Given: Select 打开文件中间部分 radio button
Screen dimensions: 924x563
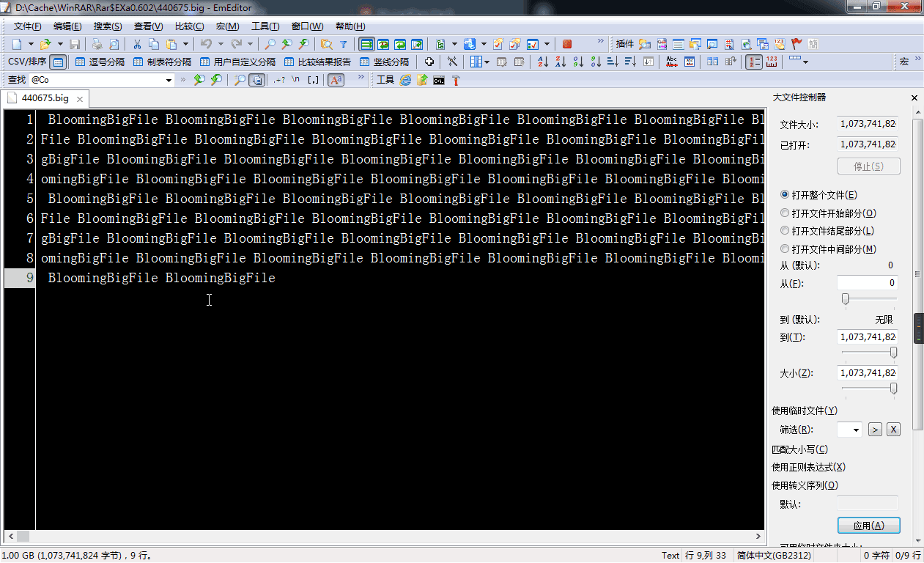Looking at the screenshot, I should click(785, 249).
